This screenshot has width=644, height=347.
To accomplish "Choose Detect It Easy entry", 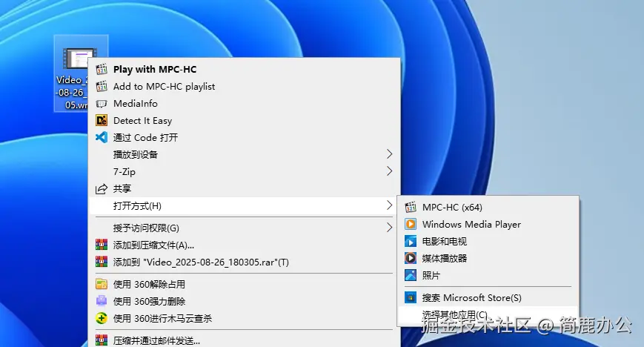I will (245, 120).
